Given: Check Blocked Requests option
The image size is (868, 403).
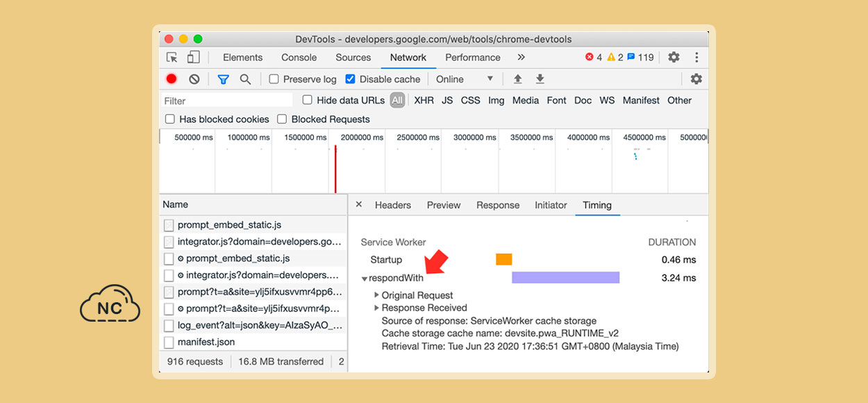Looking at the screenshot, I should [x=282, y=119].
